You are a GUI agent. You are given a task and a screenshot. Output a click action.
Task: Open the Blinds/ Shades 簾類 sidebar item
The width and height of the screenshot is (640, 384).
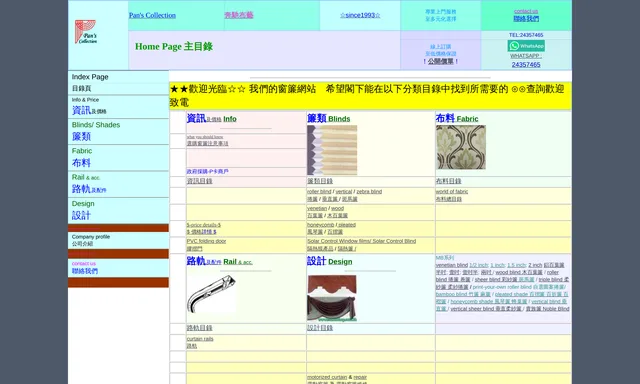(x=96, y=131)
